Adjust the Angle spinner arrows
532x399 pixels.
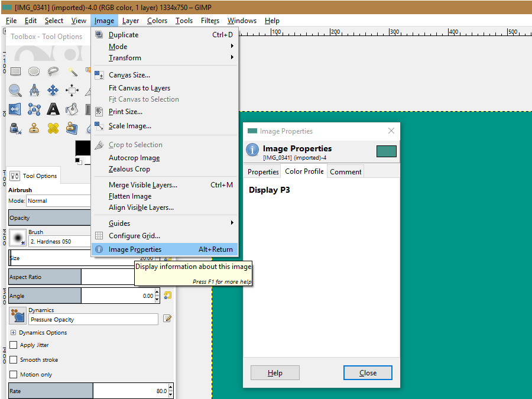click(157, 296)
